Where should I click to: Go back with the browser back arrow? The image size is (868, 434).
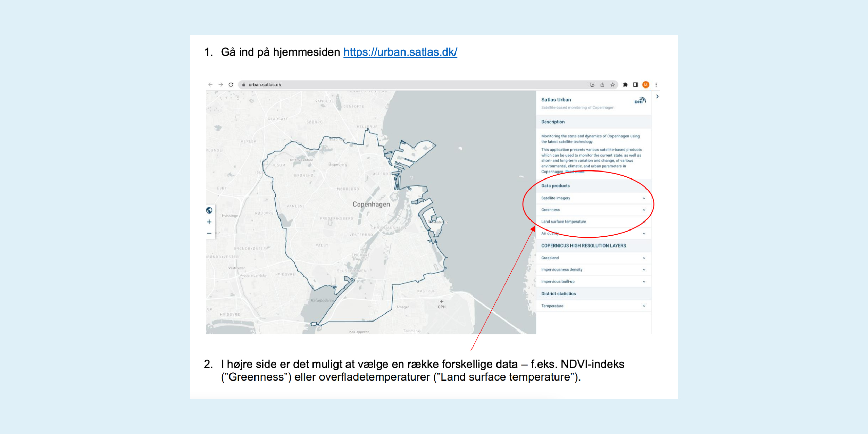tap(210, 85)
